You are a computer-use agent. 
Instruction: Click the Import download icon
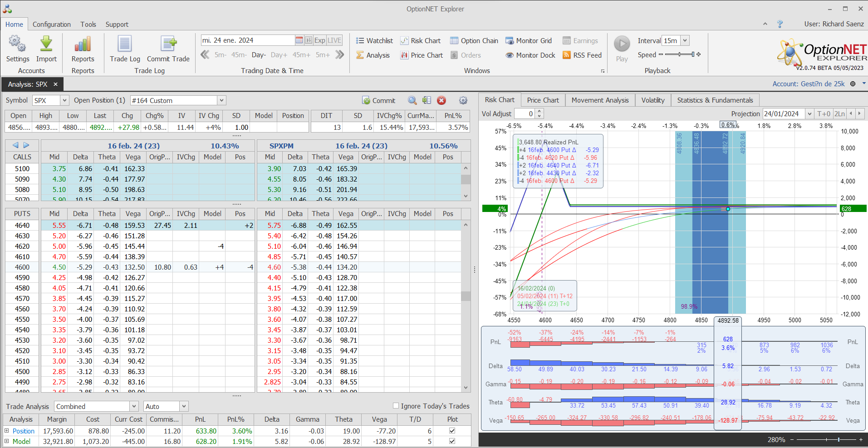click(x=46, y=44)
